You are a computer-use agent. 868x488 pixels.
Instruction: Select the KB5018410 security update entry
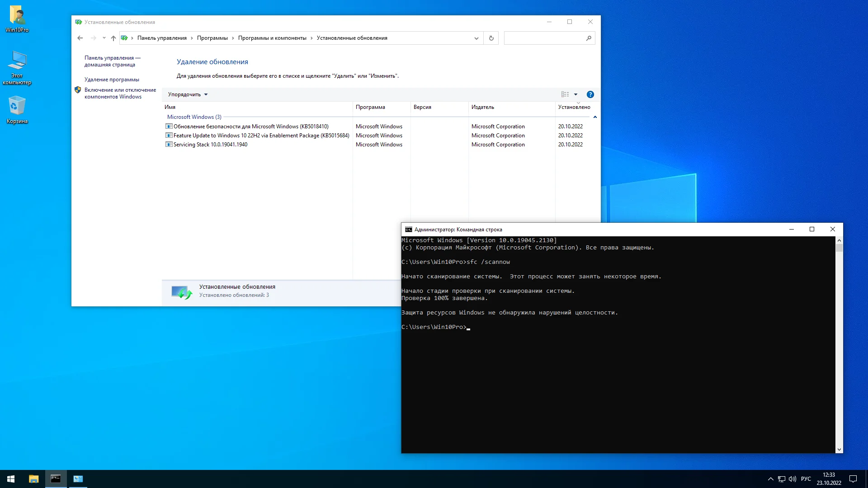click(x=251, y=127)
